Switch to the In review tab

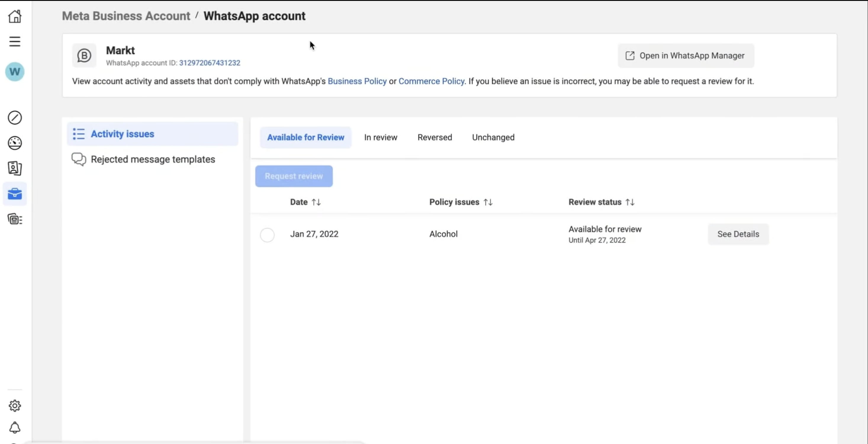380,137
